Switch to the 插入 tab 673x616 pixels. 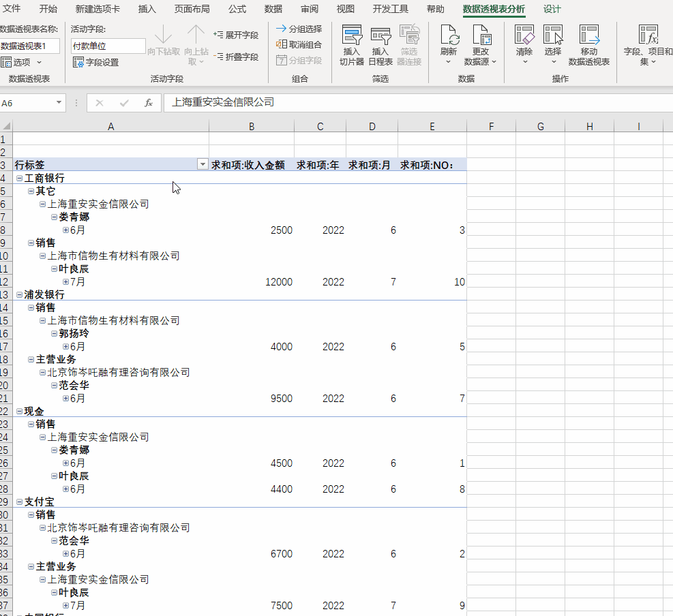pos(147,9)
